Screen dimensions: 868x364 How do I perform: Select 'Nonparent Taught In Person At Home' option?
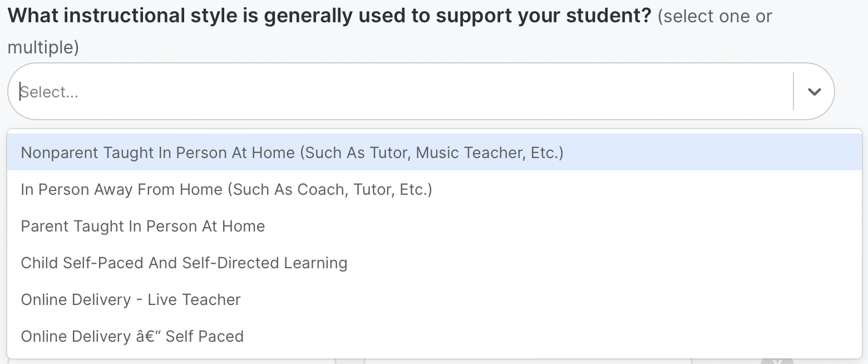pos(292,153)
